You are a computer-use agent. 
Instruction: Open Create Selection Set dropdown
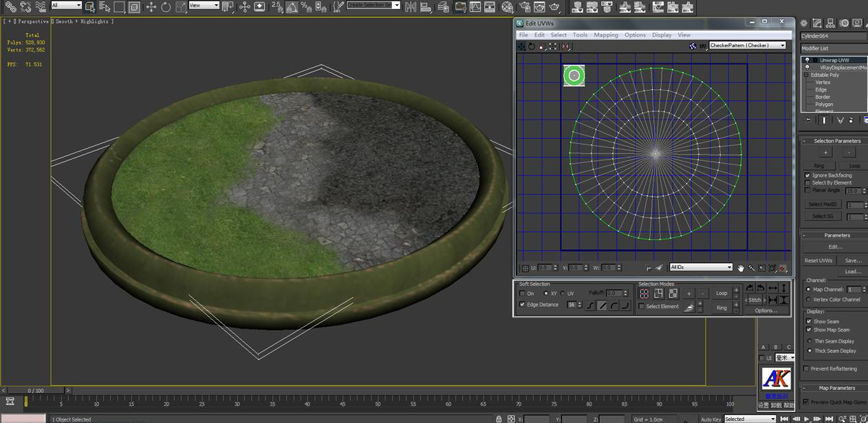point(373,6)
